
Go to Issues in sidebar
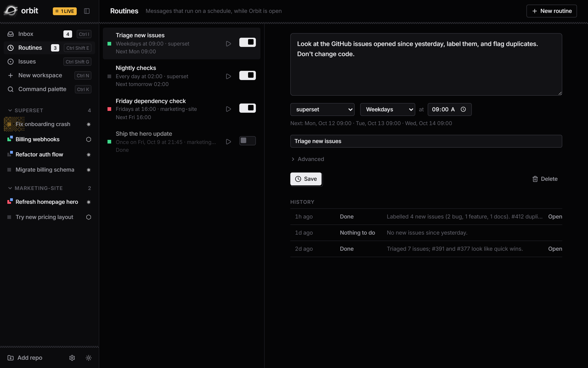(x=49, y=62)
